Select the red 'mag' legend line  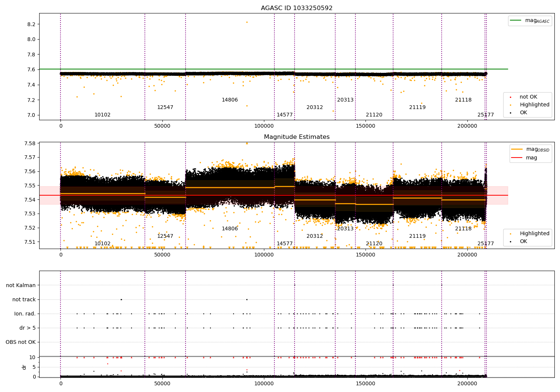pyautogui.click(x=517, y=158)
